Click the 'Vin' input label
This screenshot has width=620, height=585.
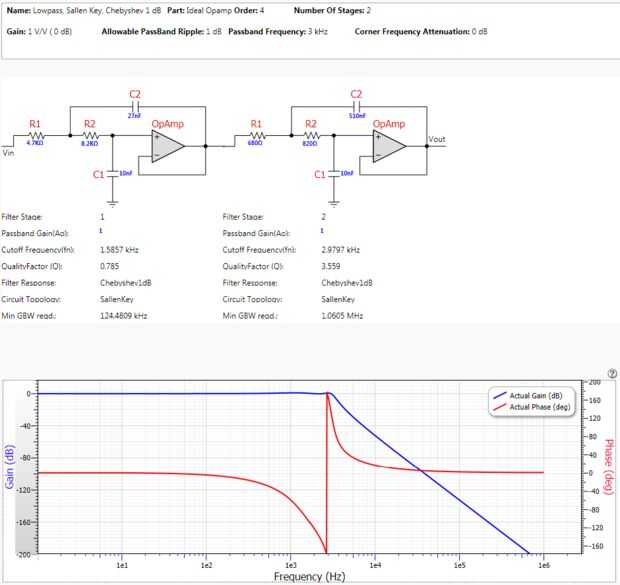click(x=8, y=153)
